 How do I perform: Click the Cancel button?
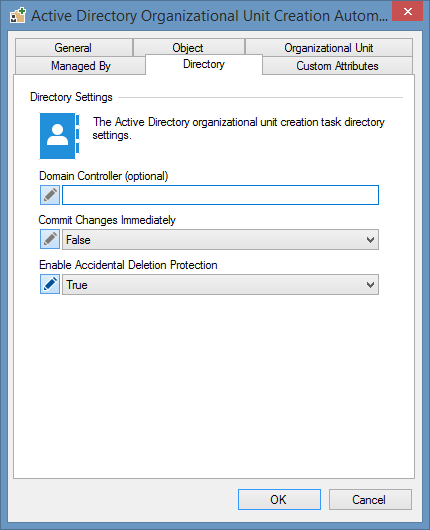pos(370,499)
